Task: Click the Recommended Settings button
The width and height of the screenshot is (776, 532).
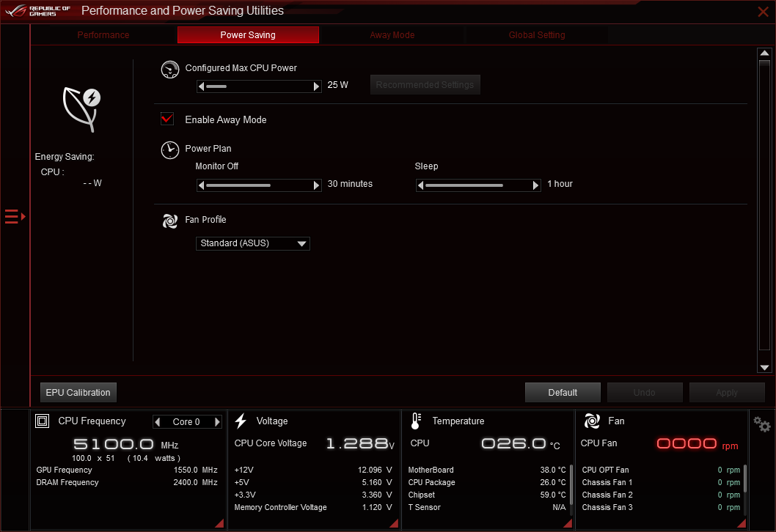Action: pyautogui.click(x=425, y=85)
